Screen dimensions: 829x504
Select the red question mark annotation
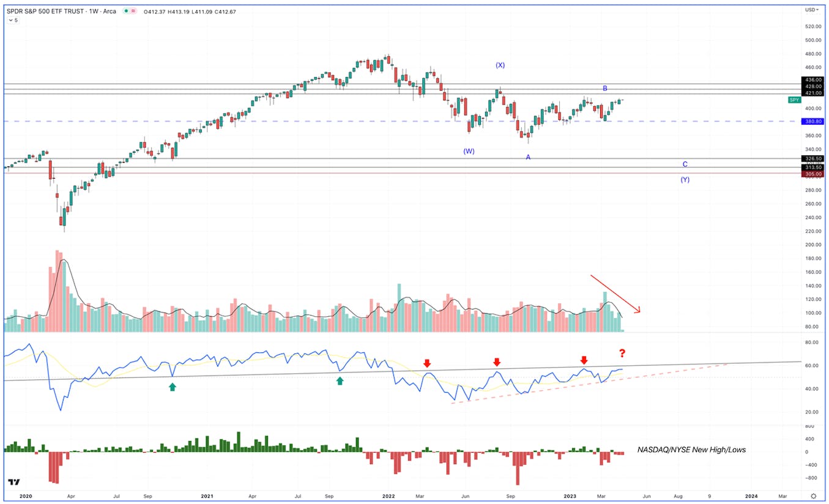click(x=622, y=353)
